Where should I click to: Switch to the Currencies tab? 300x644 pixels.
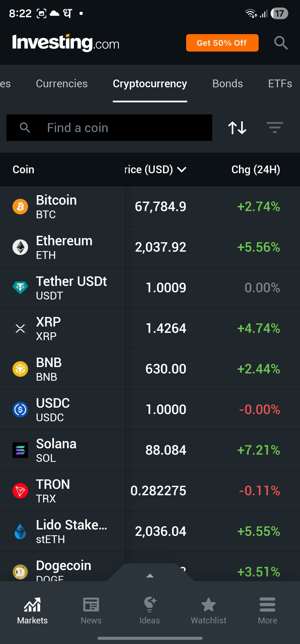coord(62,84)
